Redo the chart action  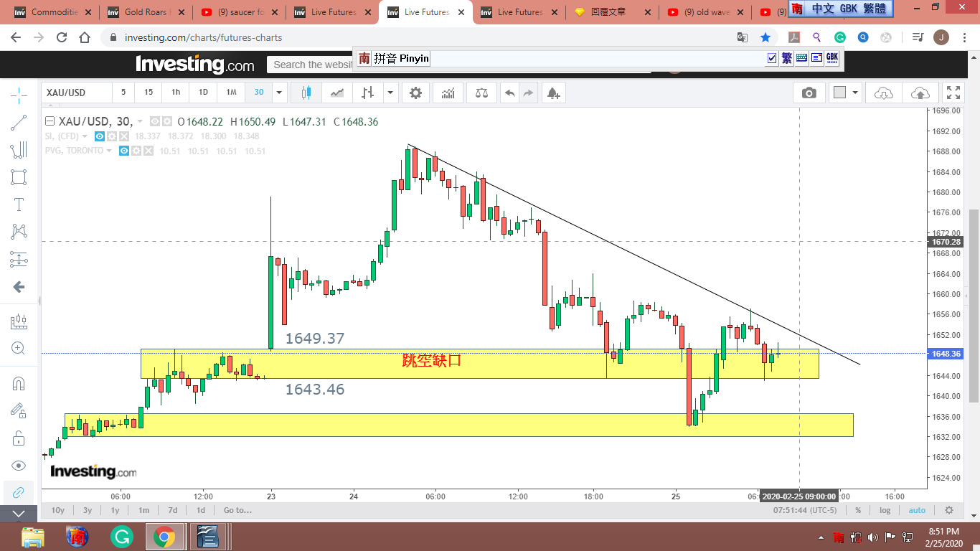point(528,93)
